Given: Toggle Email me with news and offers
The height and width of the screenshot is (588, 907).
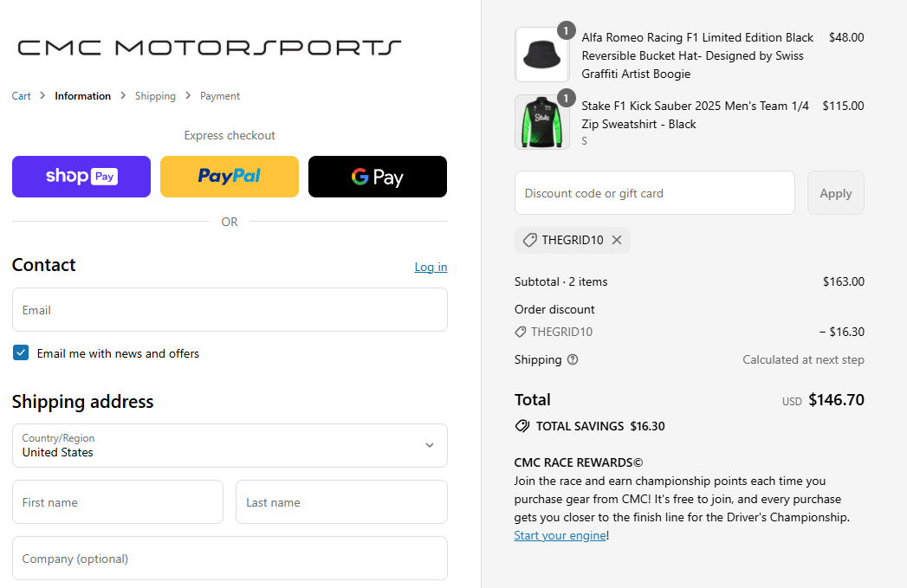Looking at the screenshot, I should coord(21,352).
